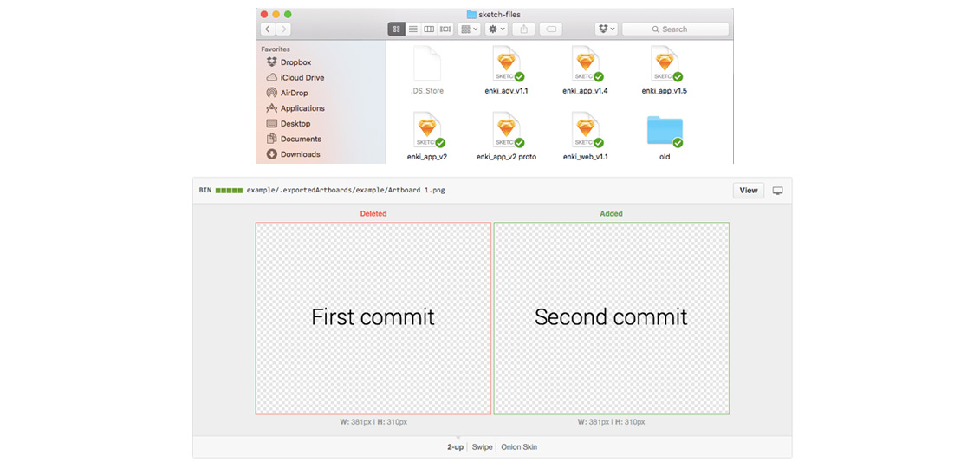The width and height of the screenshot is (980, 462).
Task: Select the enki_app_v2 Sketch file
Action: tap(427, 129)
